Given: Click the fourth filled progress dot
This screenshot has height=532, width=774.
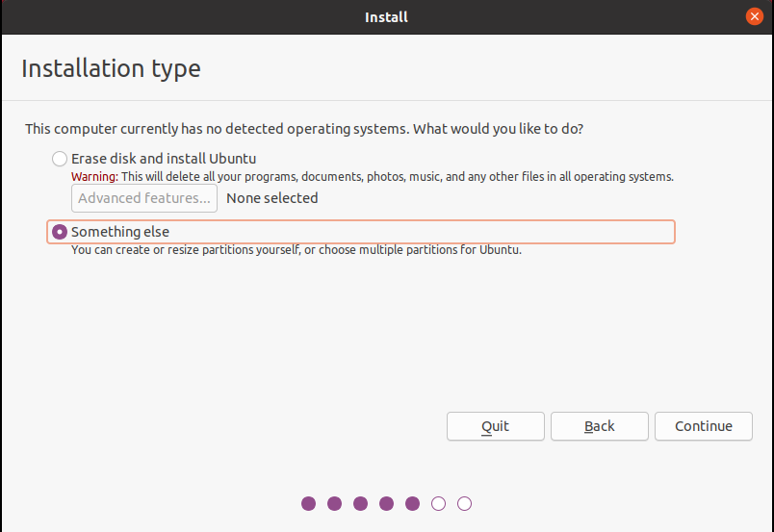Looking at the screenshot, I should tap(387, 503).
